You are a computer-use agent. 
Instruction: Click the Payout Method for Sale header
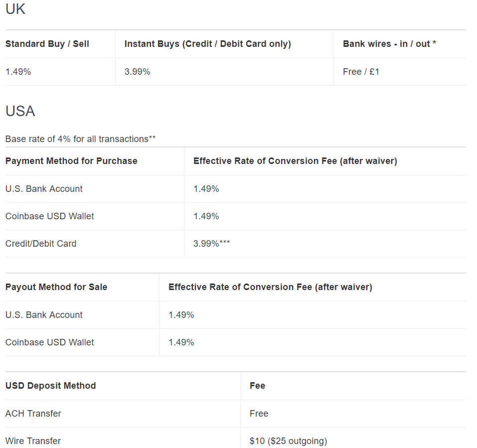click(x=56, y=287)
